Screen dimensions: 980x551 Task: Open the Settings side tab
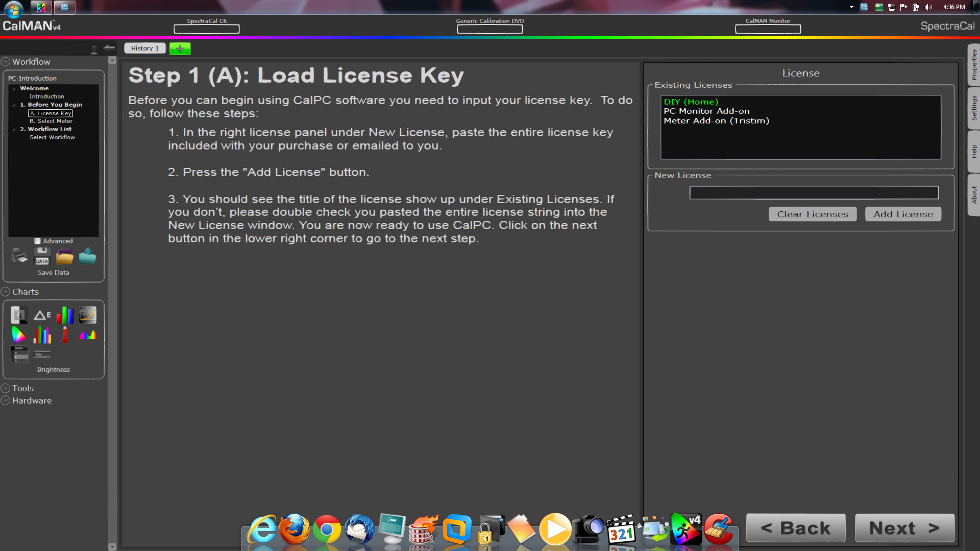point(973,108)
